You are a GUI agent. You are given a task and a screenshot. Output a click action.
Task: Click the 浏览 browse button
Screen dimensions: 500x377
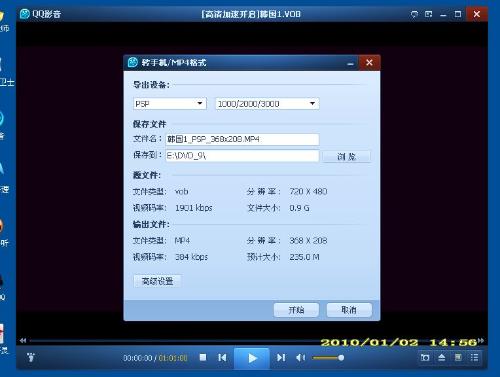coord(347,156)
